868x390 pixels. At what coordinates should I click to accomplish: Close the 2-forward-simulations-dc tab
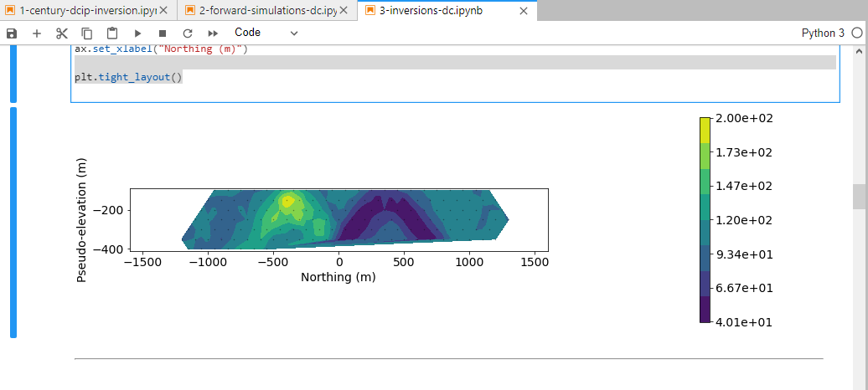[344, 11]
